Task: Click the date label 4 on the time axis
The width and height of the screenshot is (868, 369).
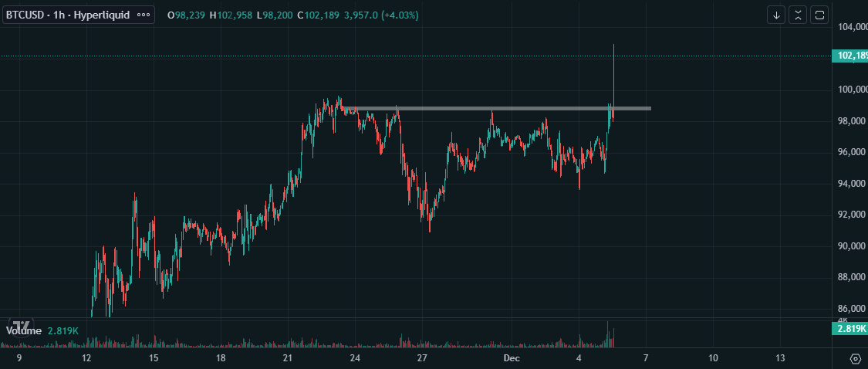Action: click(579, 358)
